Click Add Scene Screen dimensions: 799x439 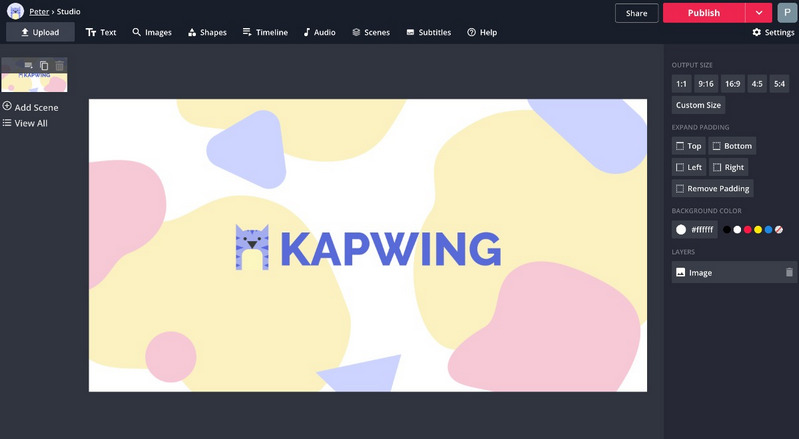coord(31,107)
